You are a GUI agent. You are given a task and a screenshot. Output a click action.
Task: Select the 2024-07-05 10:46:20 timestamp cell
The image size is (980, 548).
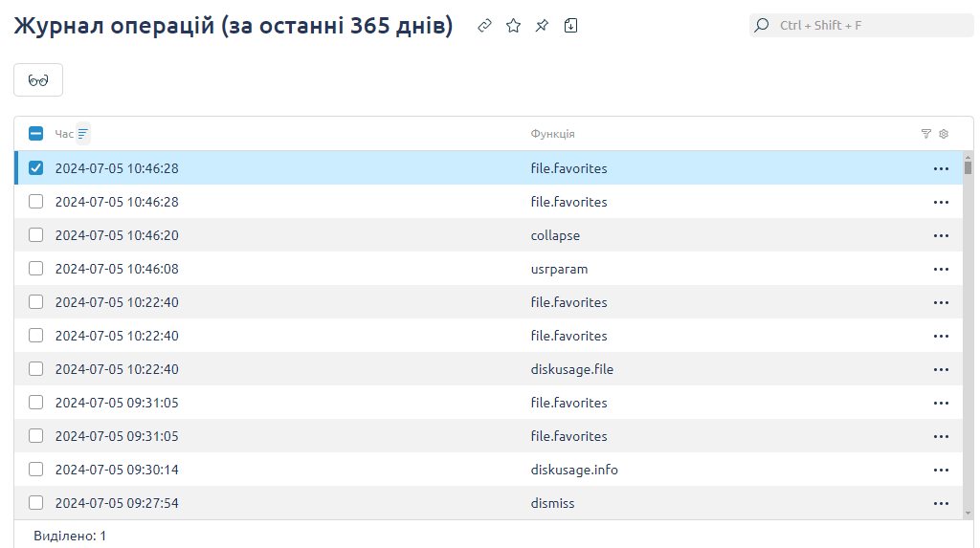[117, 235]
